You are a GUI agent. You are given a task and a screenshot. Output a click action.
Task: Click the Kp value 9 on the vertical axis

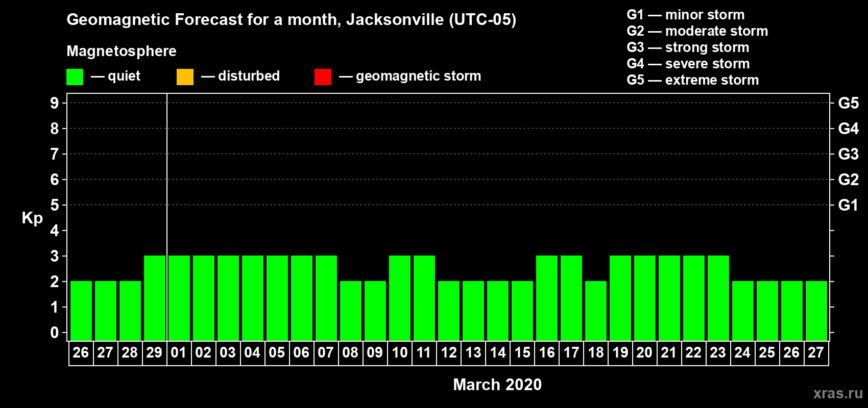(x=55, y=103)
